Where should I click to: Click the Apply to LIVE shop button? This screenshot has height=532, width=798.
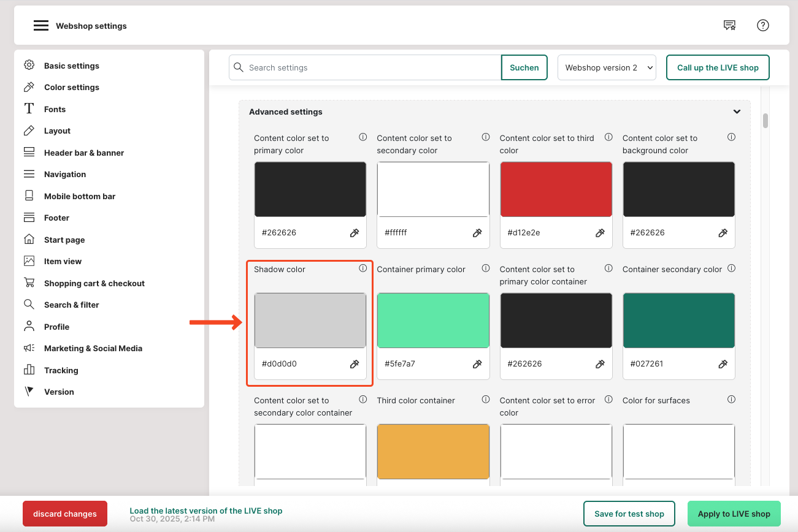734,514
